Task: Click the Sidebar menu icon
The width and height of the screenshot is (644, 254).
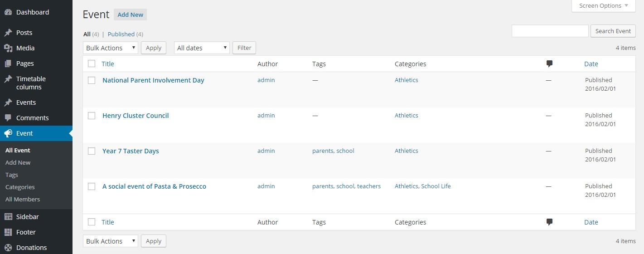Action: click(x=8, y=217)
